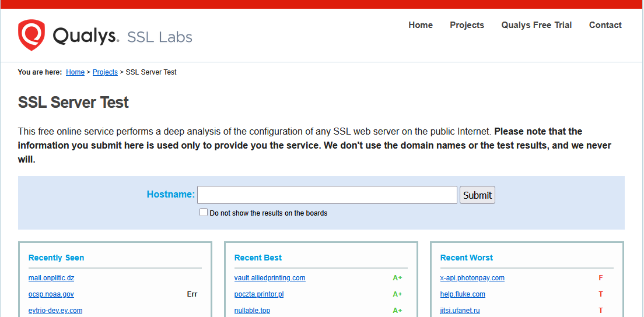Select Qualys Free Trial in top navigation
Viewport: 644px width, 317px height.
(536, 25)
